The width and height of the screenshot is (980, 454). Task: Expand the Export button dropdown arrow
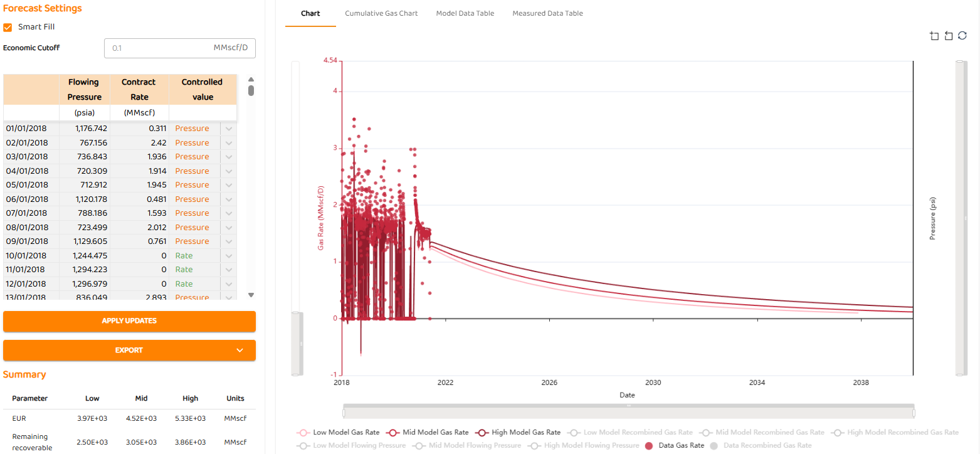pos(240,351)
